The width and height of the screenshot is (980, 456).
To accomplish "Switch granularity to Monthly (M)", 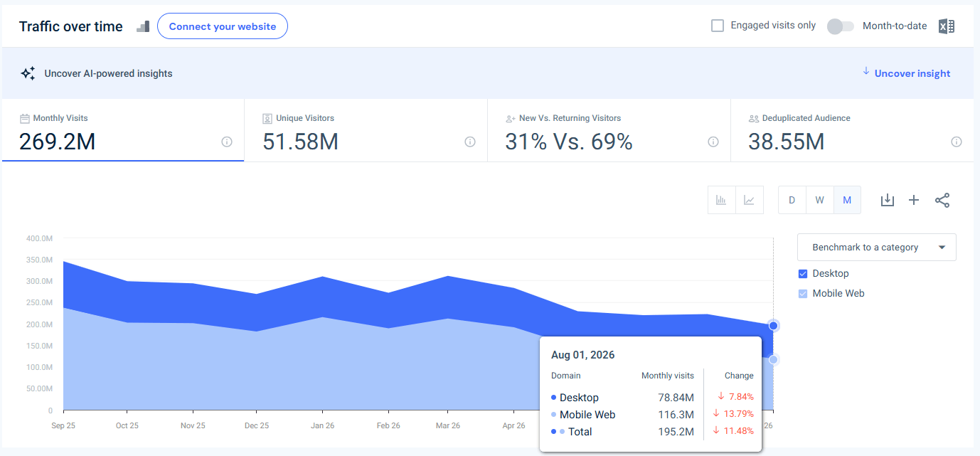I will click(x=847, y=200).
